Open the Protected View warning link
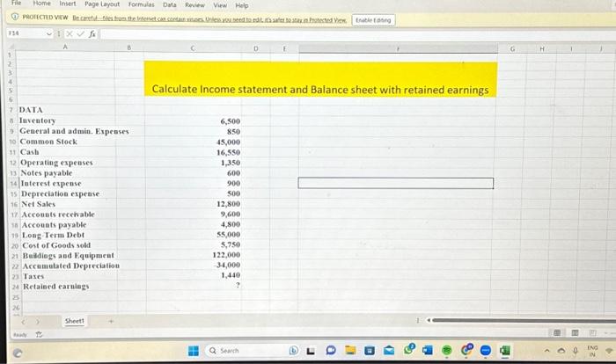This screenshot has width=616, height=364. pos(209,19)
